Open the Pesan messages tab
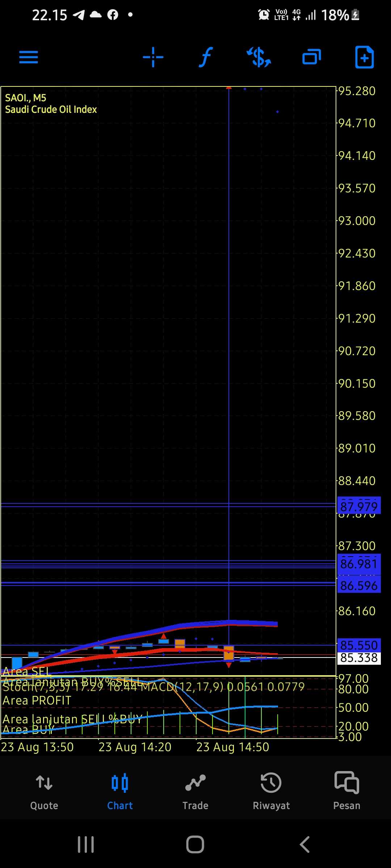This screenshot has height=868, width=391. coord(346,791)
